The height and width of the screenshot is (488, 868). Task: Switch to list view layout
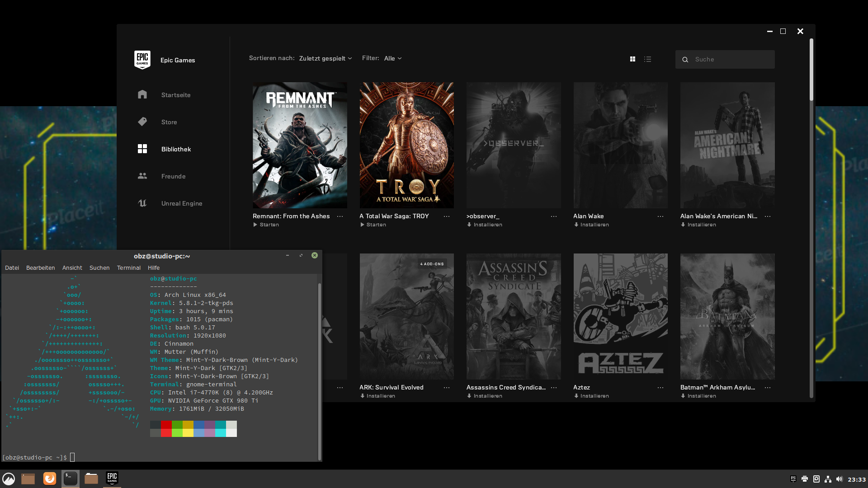point(648,59)
